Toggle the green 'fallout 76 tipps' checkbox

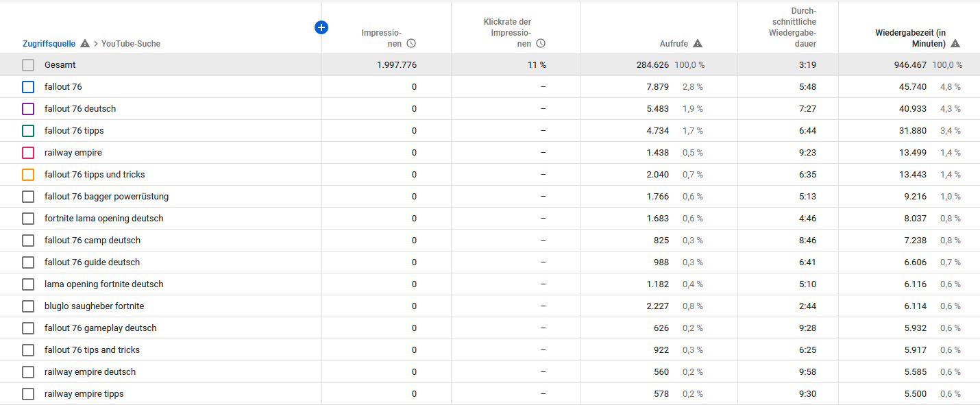point(28,131)
